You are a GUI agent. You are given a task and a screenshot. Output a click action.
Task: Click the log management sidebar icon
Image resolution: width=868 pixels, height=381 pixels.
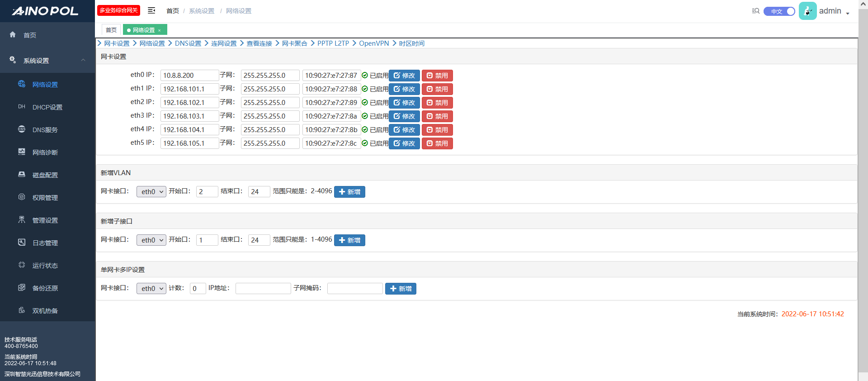click(22, 242)
